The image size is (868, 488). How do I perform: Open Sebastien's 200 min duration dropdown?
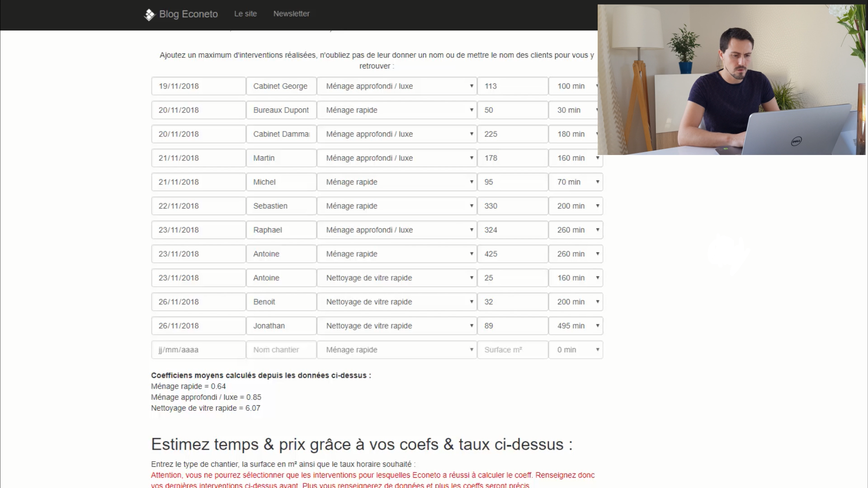[576, 206]
